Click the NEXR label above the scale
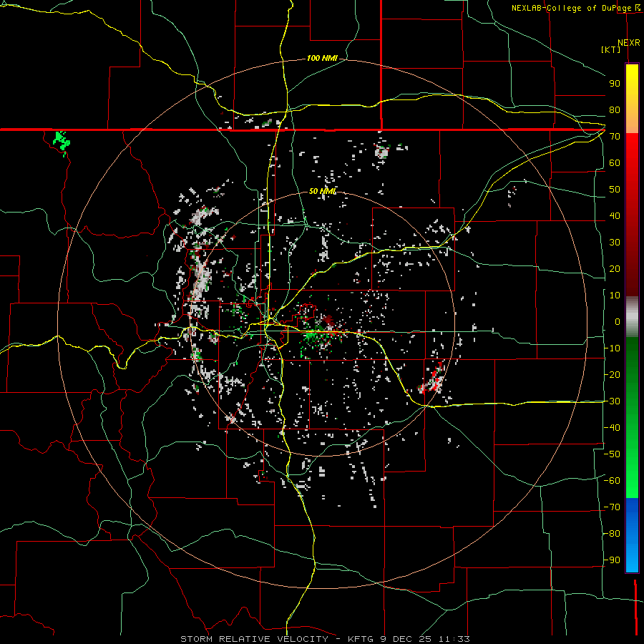Screen dimensions: 644x644 click(629, 43)
